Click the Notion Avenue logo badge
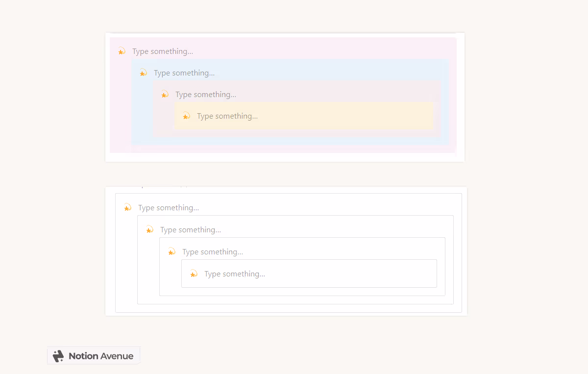Image resolution: width=588 pixels, height=374 pixels. click(x=94, y=356)
